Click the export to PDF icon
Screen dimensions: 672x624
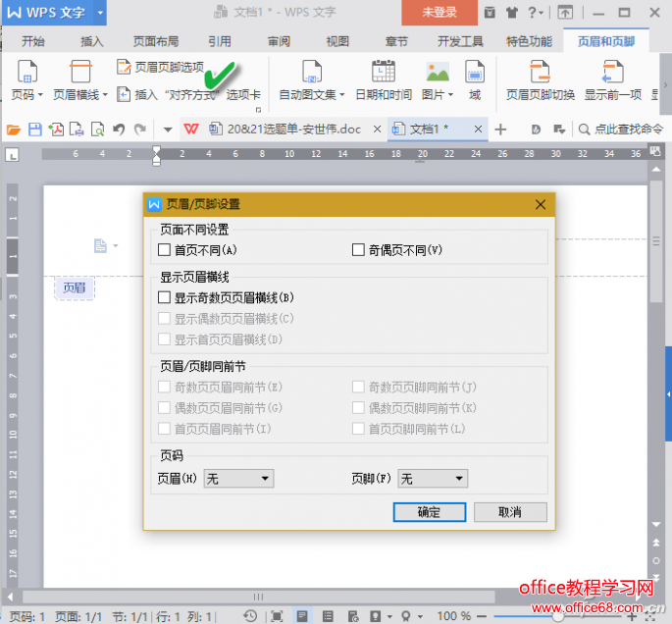[56, 130]
